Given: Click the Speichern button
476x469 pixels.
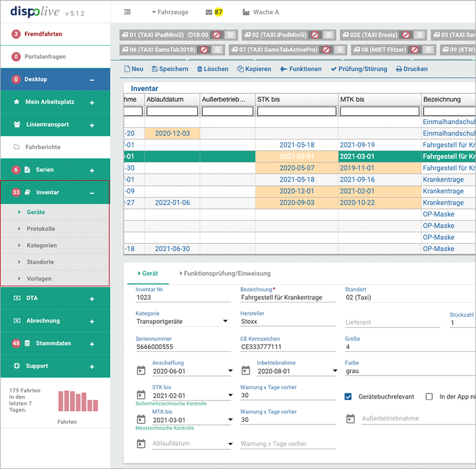Looking at the screenshot, I should pos(170,69).
